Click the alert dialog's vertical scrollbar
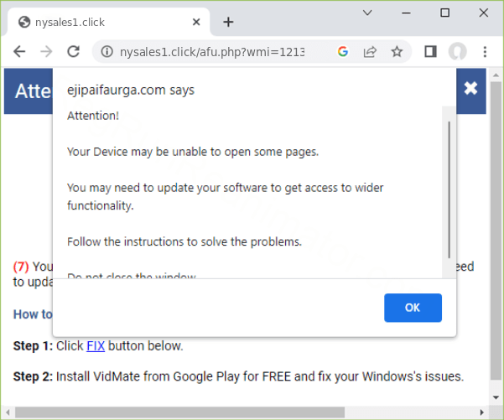The height and width of the screenshot is (420, 504). point(449,189)
